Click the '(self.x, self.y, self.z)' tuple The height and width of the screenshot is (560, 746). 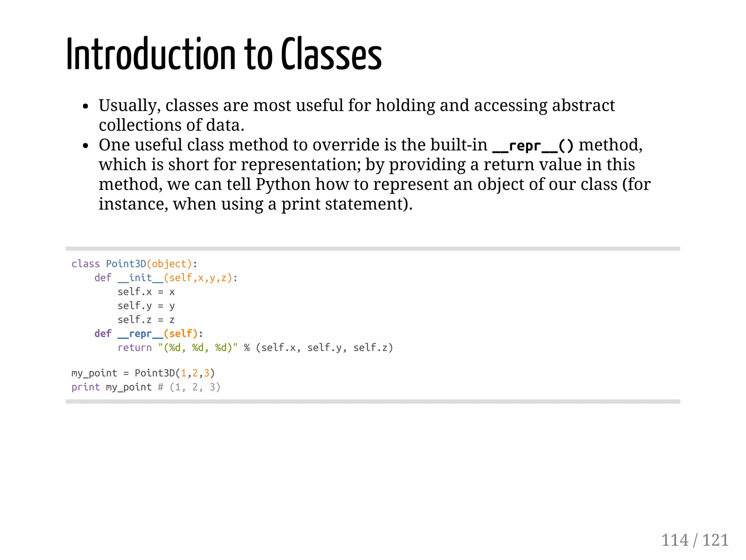pyautogui.click(x=325, y=348)
